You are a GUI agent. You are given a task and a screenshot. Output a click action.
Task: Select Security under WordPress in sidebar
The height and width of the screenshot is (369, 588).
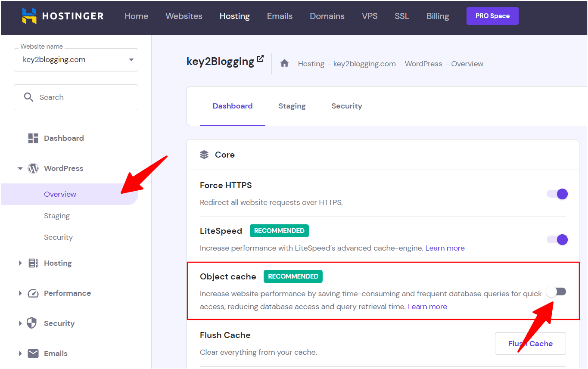58,237
